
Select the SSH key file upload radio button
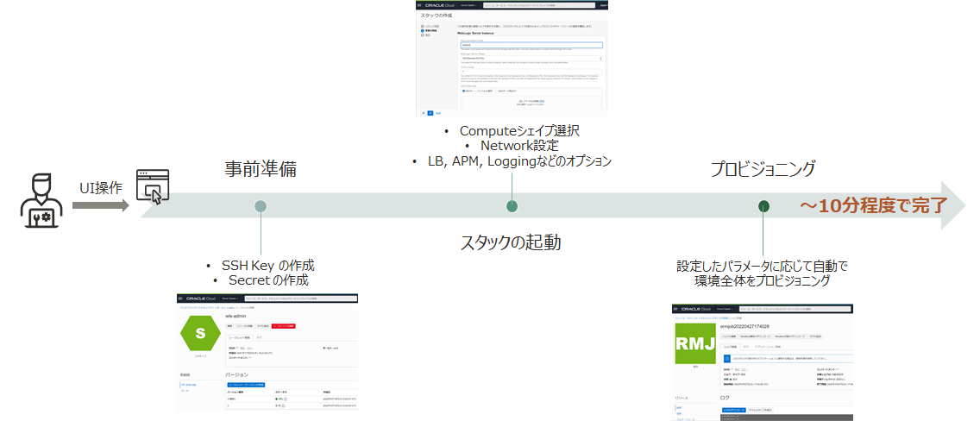(464, 91)
